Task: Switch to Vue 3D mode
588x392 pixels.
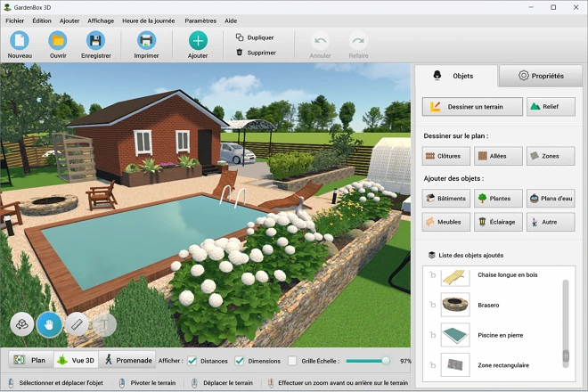Action: 76,360
